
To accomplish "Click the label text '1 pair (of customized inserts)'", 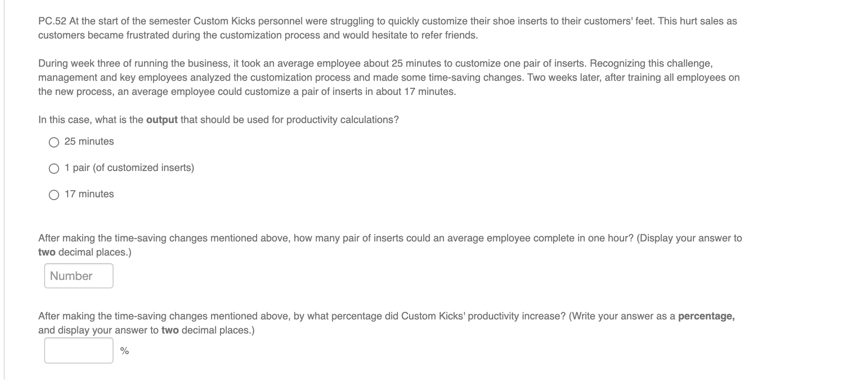I will tap(129, 168).
